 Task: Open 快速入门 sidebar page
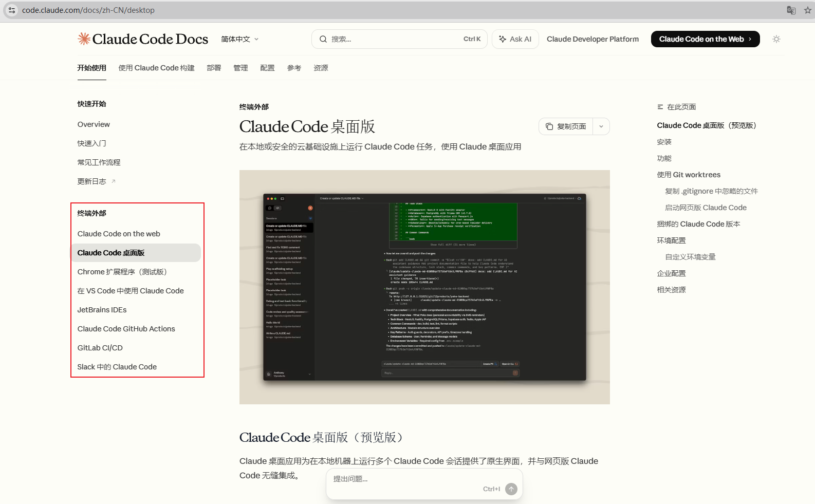click(x=92, y=143)
